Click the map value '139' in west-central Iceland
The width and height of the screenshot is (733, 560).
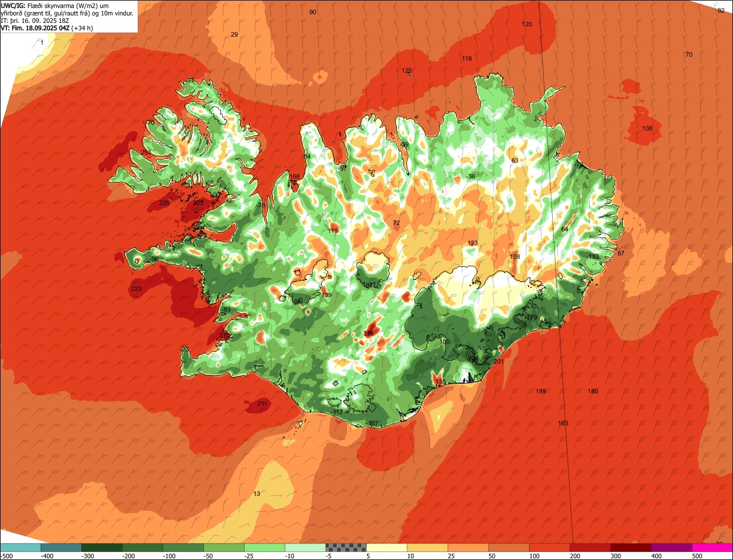(x=327, y=295)
